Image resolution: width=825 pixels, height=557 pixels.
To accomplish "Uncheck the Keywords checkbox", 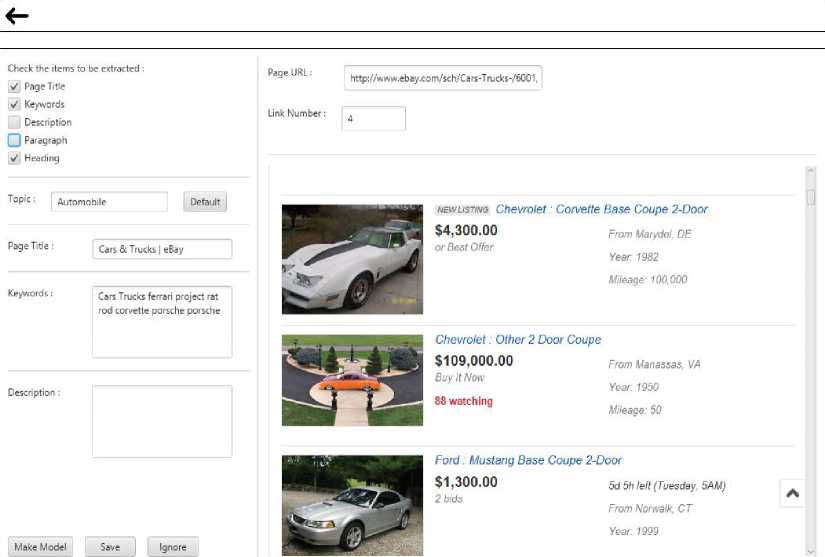I will (14, 104).
